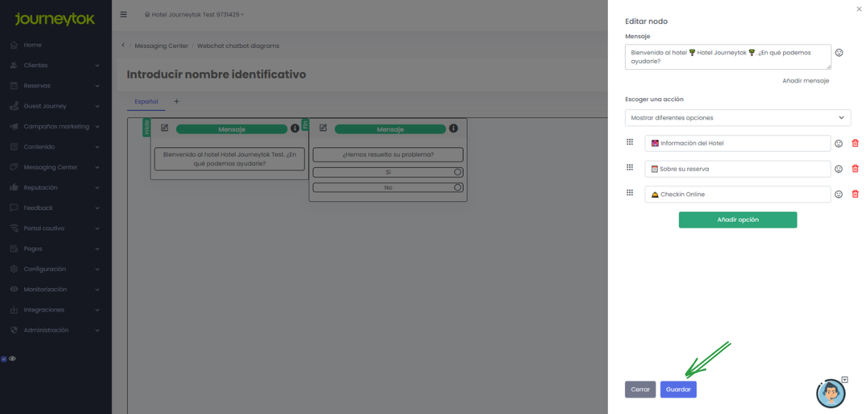868x414 pixels.
Task: Click drag handle beside Checkin Online
Action: click(x=630, y=193)
